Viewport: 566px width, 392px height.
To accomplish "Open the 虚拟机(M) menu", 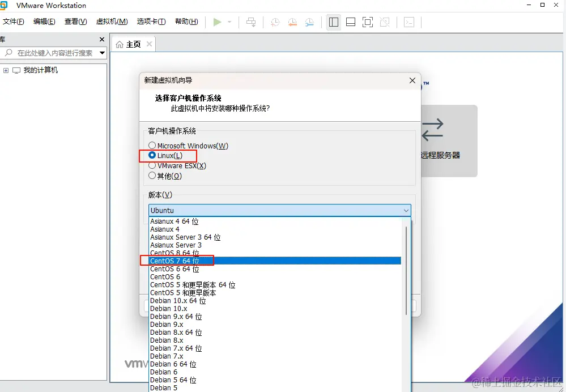I will coord(112,22).
